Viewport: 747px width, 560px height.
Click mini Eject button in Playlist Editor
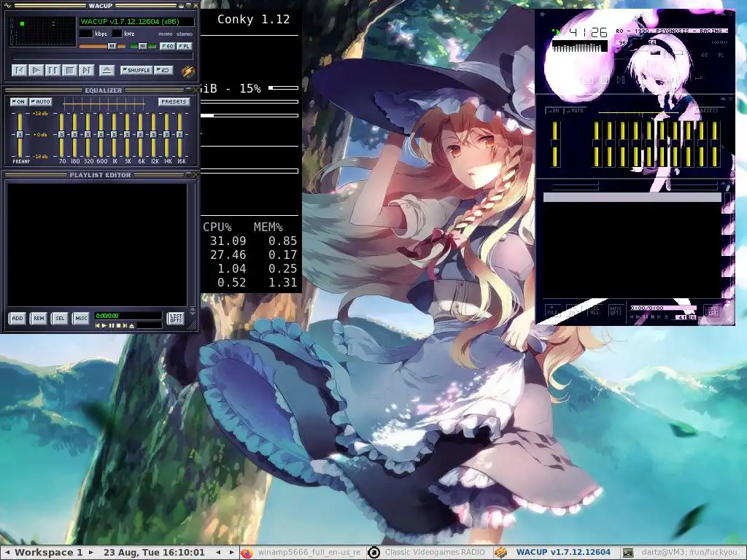[x=131, y=326]
